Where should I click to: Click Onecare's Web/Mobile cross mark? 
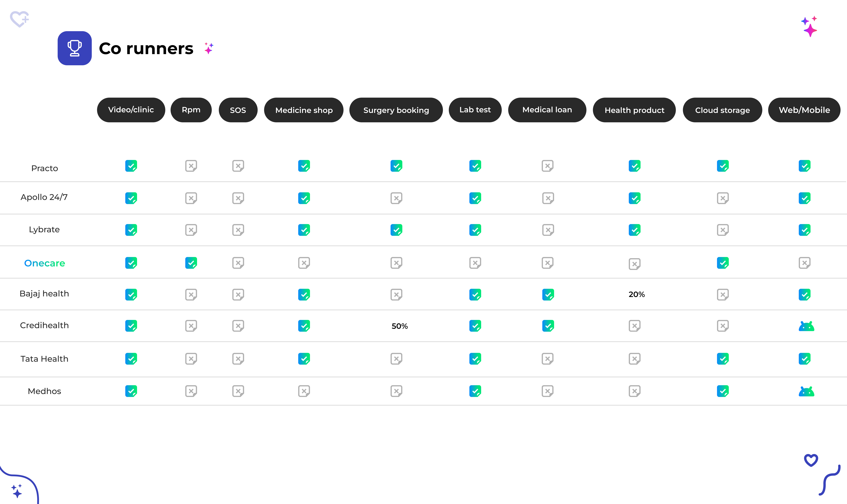[805, 263]
